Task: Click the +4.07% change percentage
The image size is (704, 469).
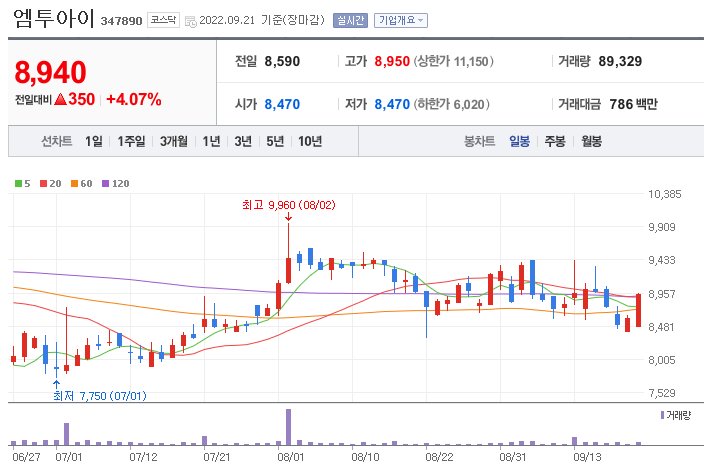Action: point(134,99)
